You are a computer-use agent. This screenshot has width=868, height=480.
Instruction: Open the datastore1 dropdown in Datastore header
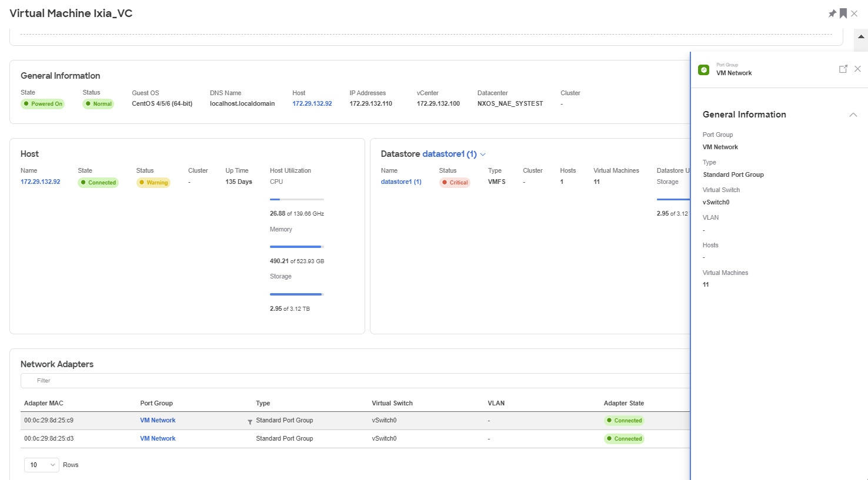483,154
